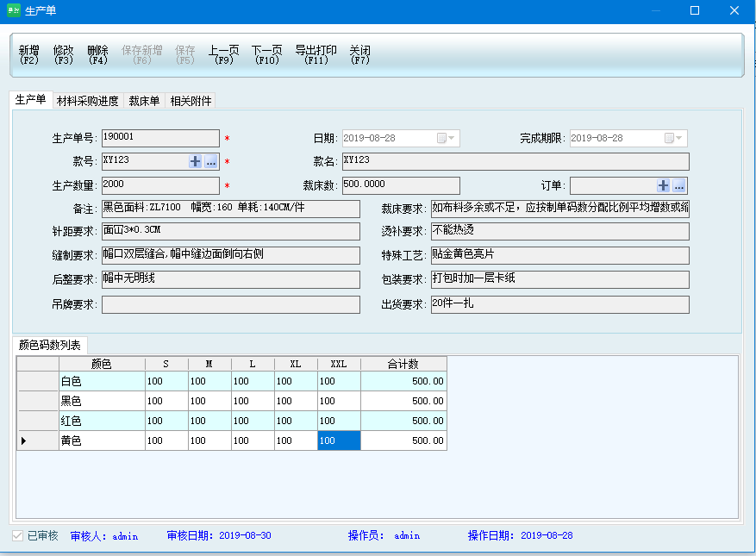Viewport: 756px width, 556px height.
Task: Open the ellipsis lookup next to 款号
Action: [211, 161]
